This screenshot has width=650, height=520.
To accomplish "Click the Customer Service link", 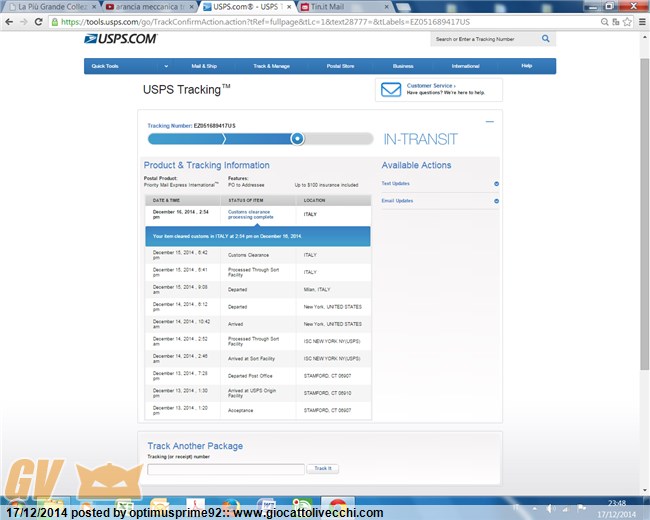I will (431, 85).
